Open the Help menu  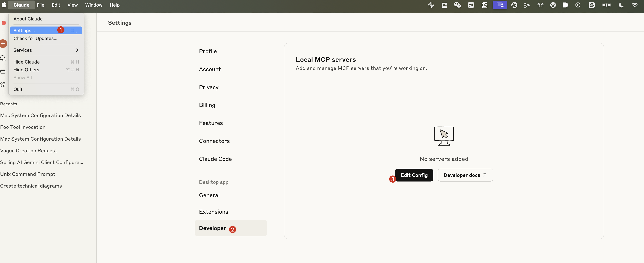click(x=115, y=5)
